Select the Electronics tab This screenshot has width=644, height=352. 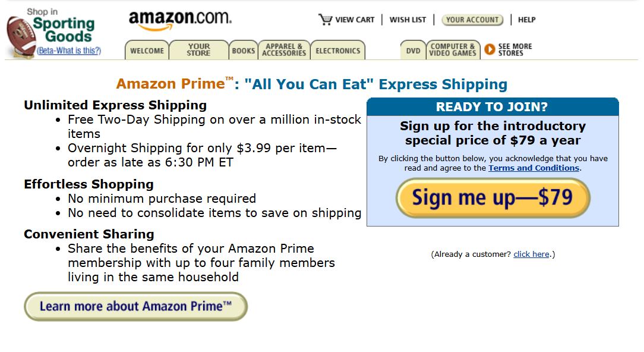pyautogui.click(x=338, y=51)
